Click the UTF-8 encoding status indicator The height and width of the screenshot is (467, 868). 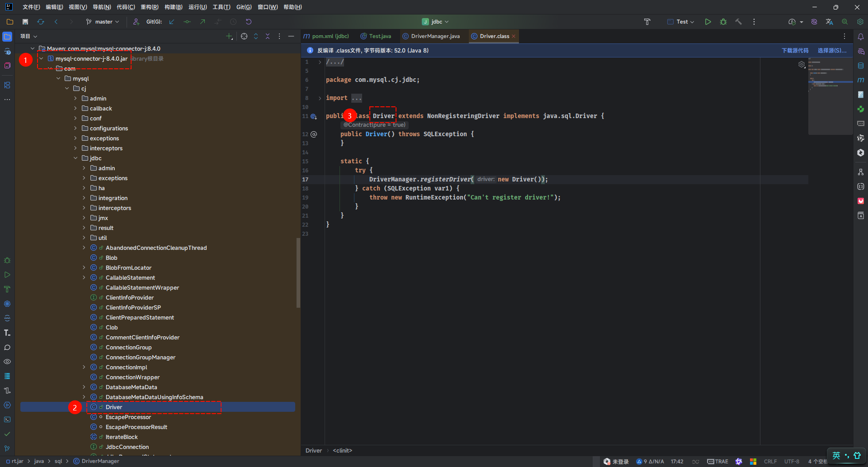coord(792,462)
